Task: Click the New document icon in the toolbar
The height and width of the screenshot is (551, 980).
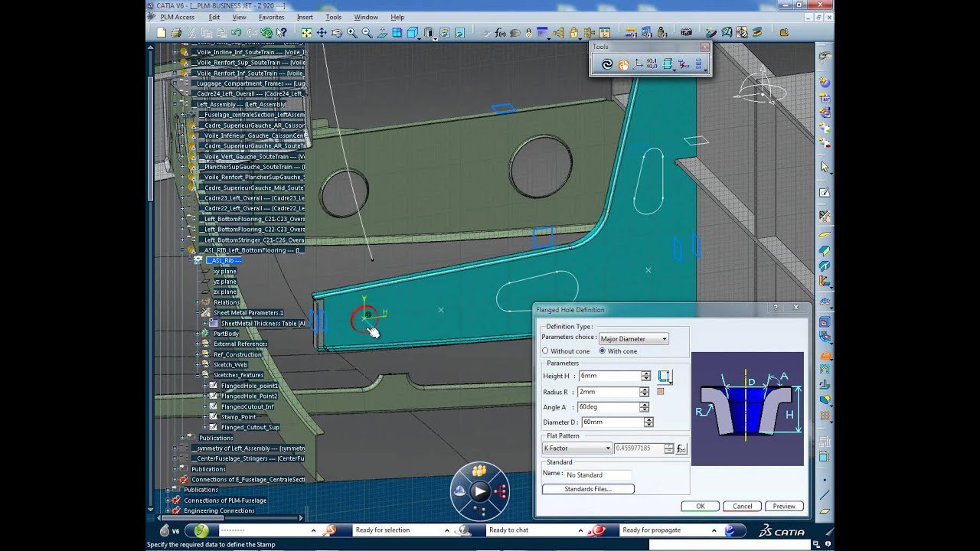Action: 161,33
